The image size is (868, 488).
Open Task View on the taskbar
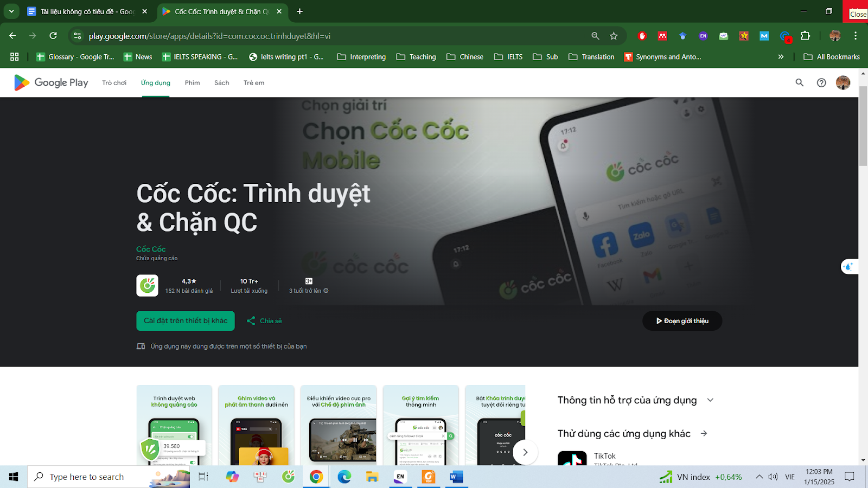point(203,477)
